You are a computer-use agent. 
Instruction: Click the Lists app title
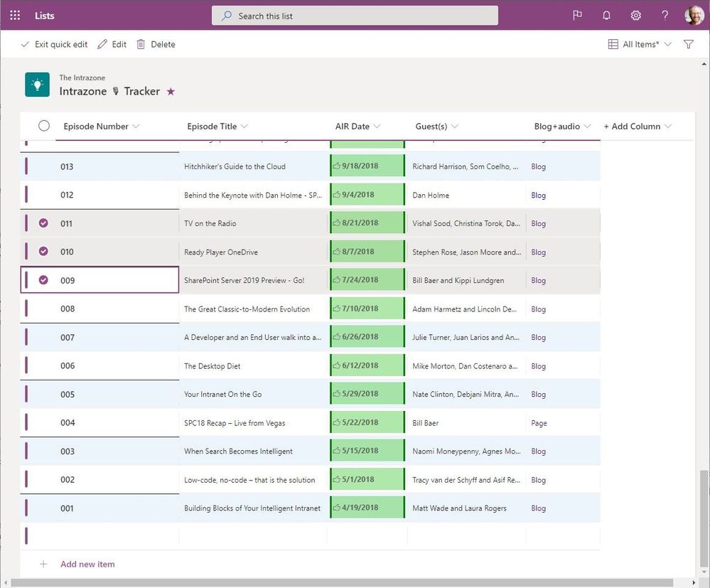click(x=44, y=16)
